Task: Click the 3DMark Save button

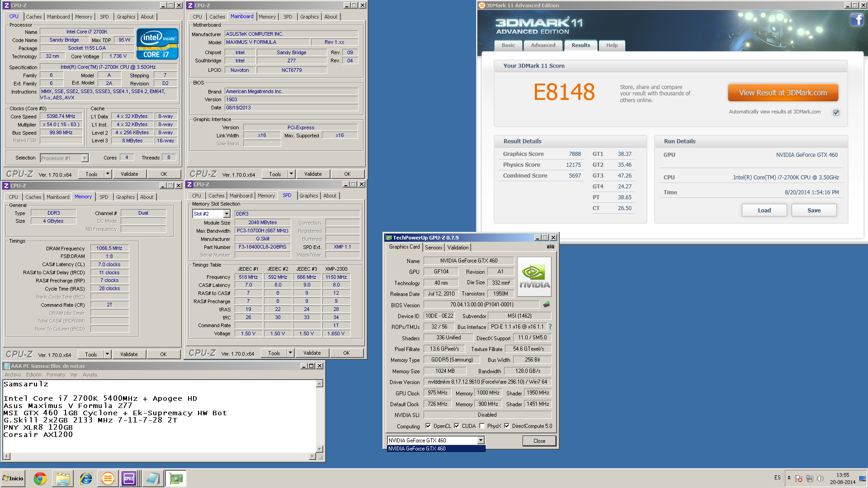Action: point(814,210)
